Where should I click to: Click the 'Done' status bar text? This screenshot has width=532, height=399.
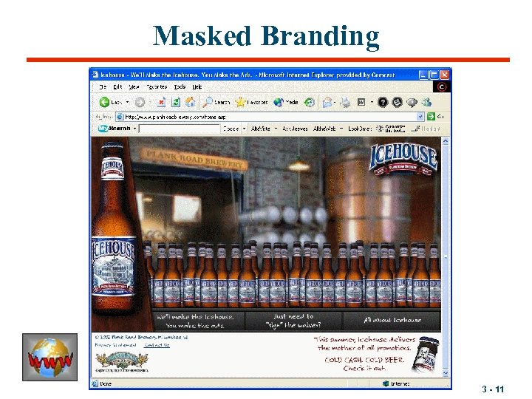106,383
